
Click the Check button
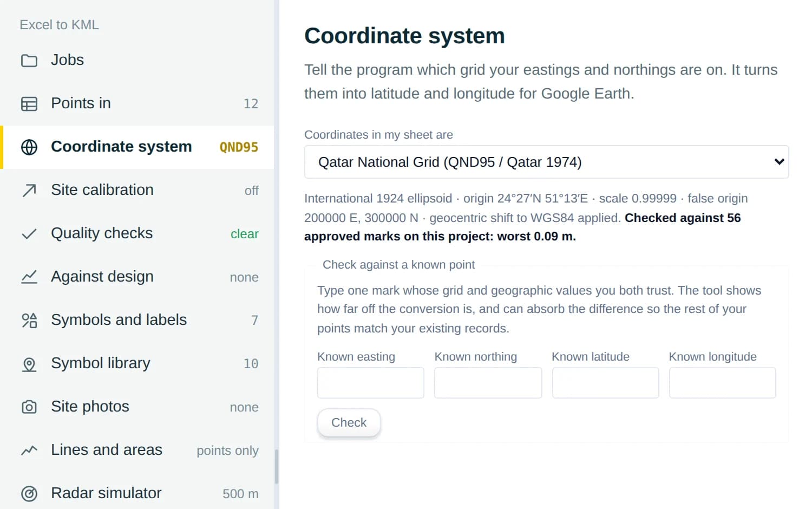click(x=349, y=422)
